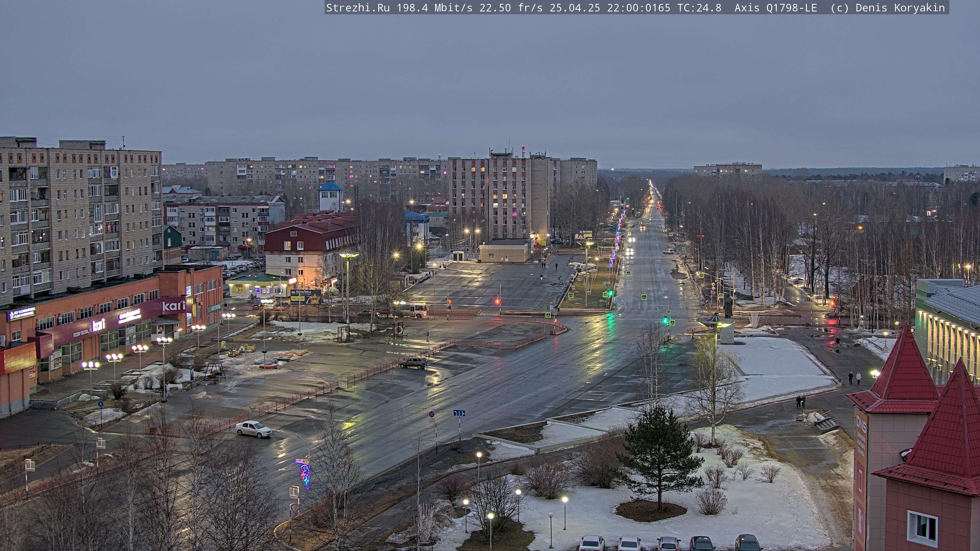
Task: Click the "(c) Denis Koryakin" credit text
Action: click(x=888, y=8)
